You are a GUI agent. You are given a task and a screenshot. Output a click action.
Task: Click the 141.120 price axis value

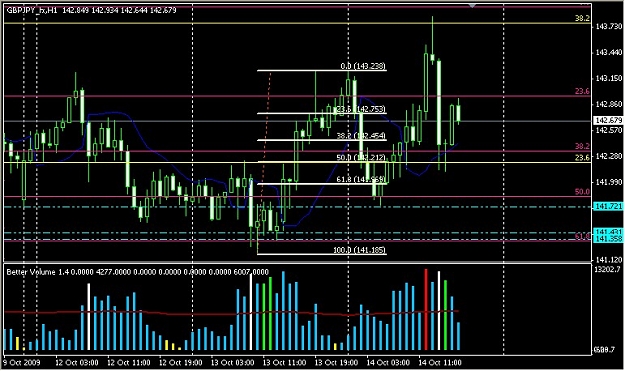(609, 259)
